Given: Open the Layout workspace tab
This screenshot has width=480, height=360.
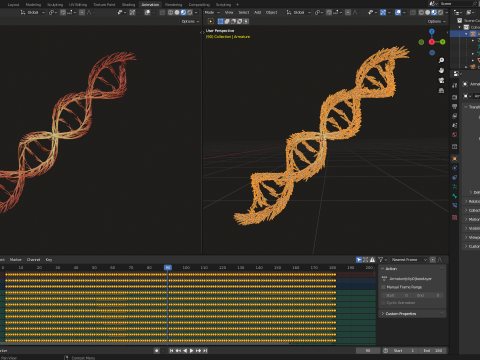Looking at the screenshot, I should point(13,4).
